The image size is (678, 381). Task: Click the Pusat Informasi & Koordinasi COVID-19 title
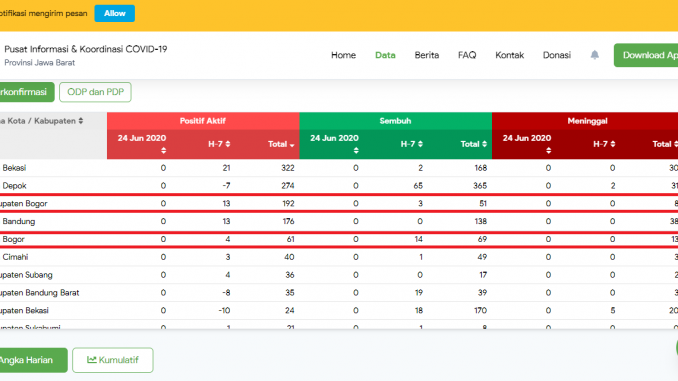point(86,49)
